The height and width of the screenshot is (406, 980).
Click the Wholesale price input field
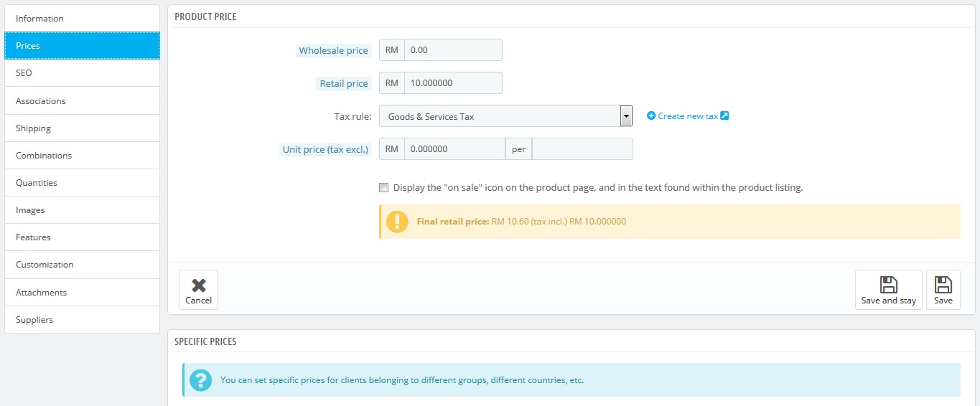(x=453, y=50)
